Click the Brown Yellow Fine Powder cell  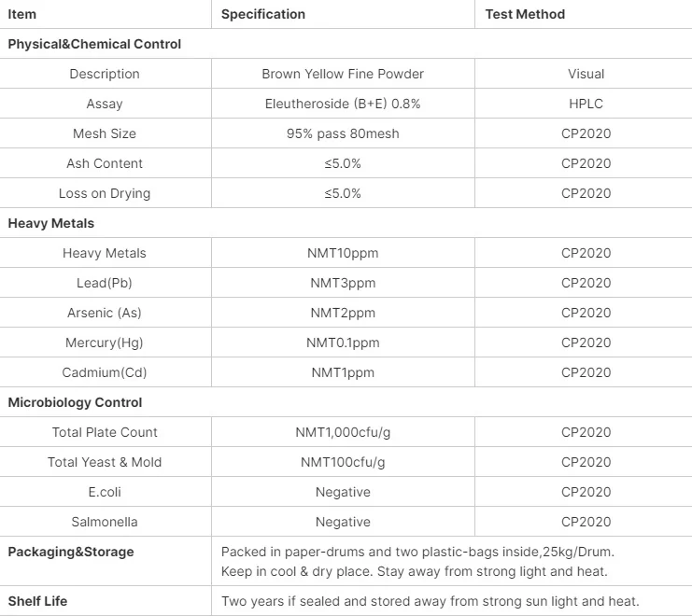click(343, 74)
